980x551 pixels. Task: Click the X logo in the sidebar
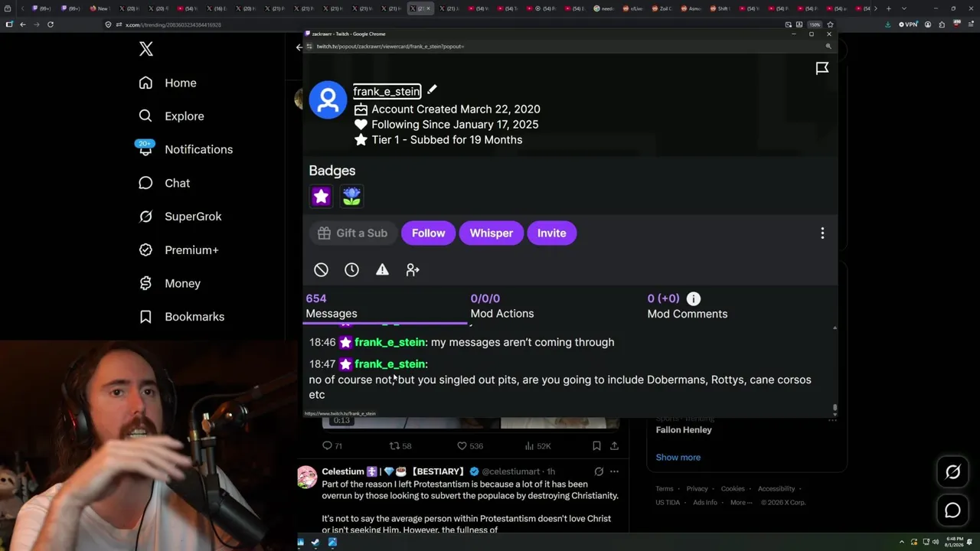pos(146,50)
